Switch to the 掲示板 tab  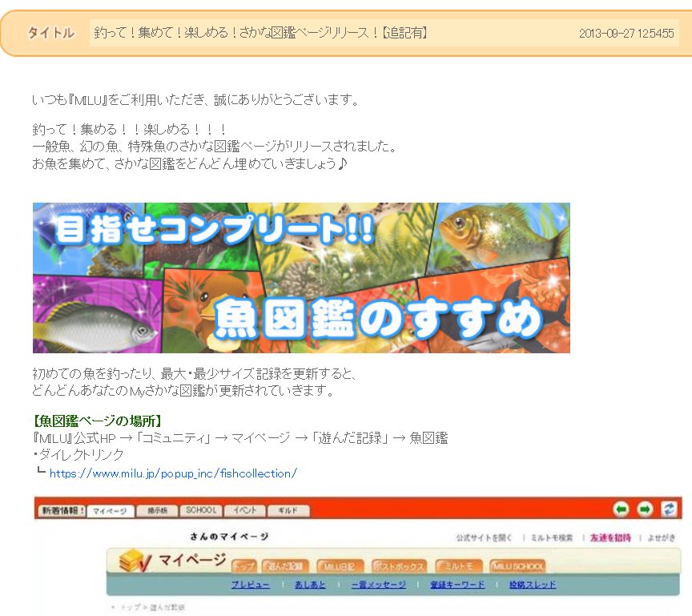pos(157,510)
